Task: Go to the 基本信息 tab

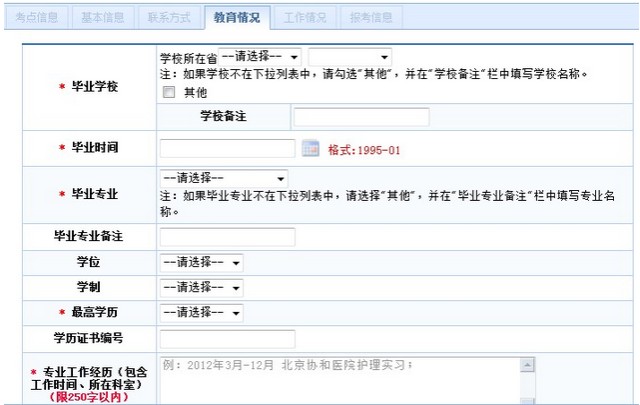Action: tap(101, 17)
